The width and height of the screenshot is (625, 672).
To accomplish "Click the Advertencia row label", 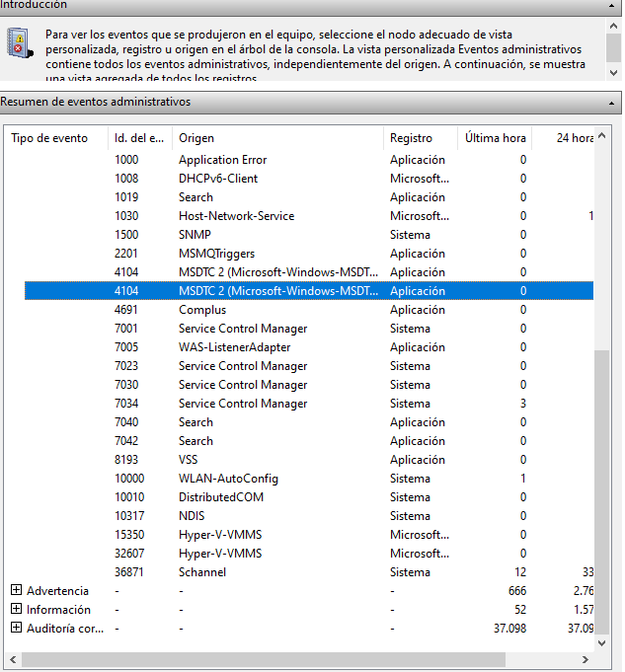I will click(57, 591).
